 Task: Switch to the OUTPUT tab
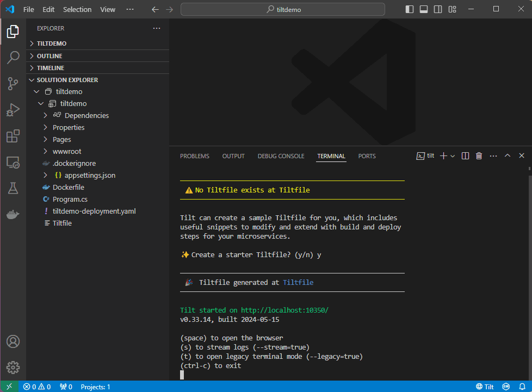(233, 156)
